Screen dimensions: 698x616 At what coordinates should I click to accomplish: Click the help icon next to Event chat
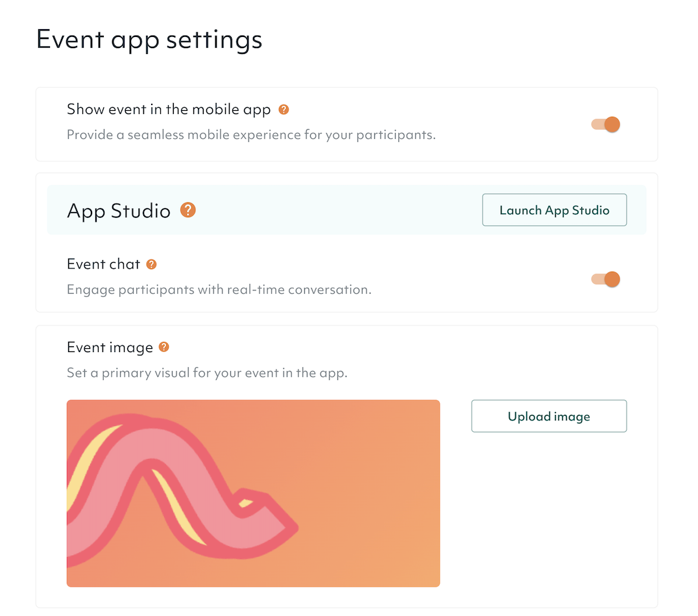tap(151, 265)
